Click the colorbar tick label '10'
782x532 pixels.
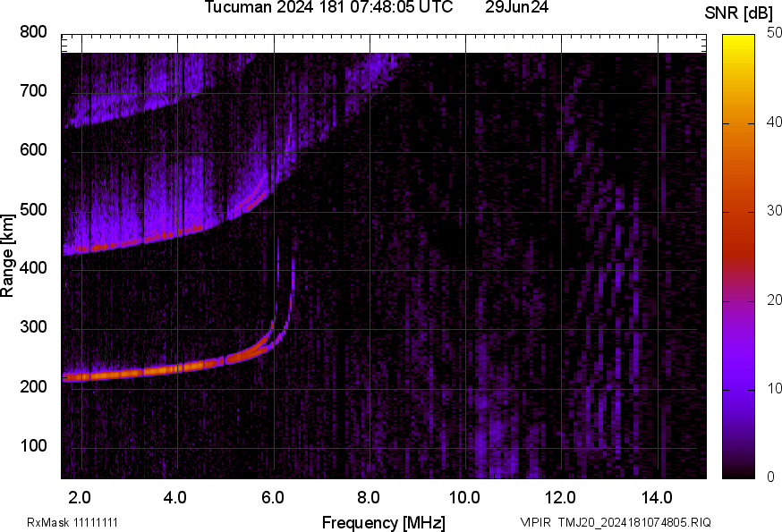click(774, 388)
